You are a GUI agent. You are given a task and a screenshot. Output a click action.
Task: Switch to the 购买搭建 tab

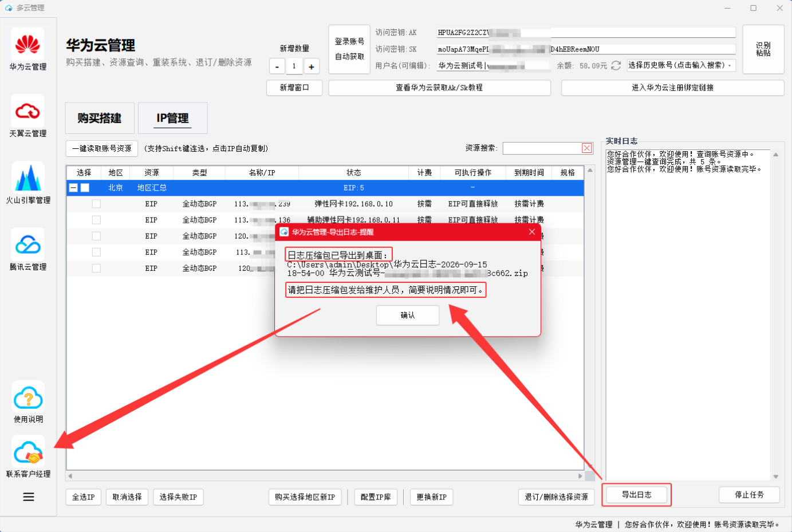(x=100, y=118)
